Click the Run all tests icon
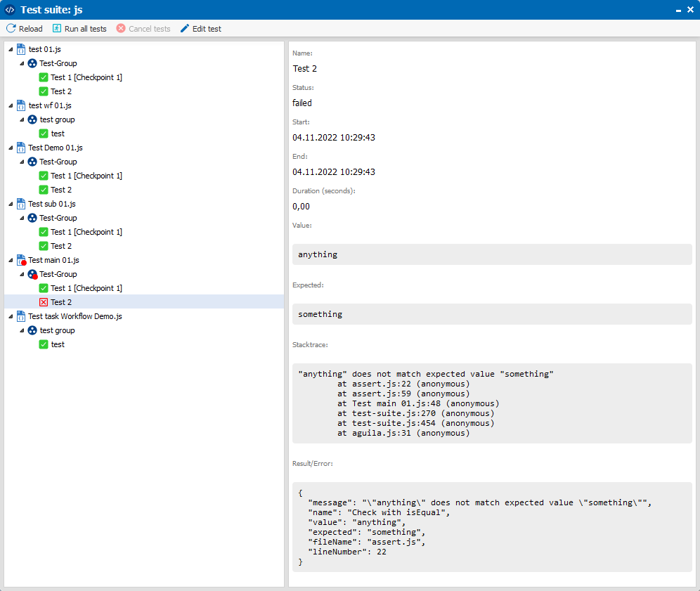 tap(57, 29)
